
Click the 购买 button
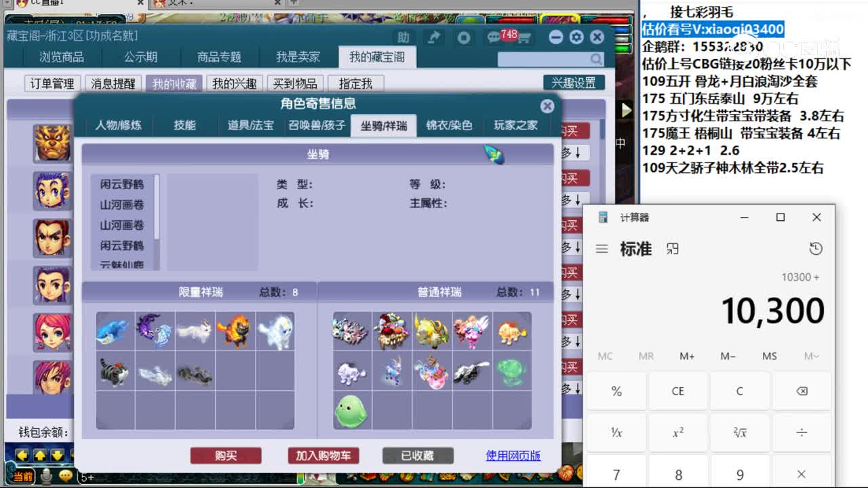[x=226, y=455]
